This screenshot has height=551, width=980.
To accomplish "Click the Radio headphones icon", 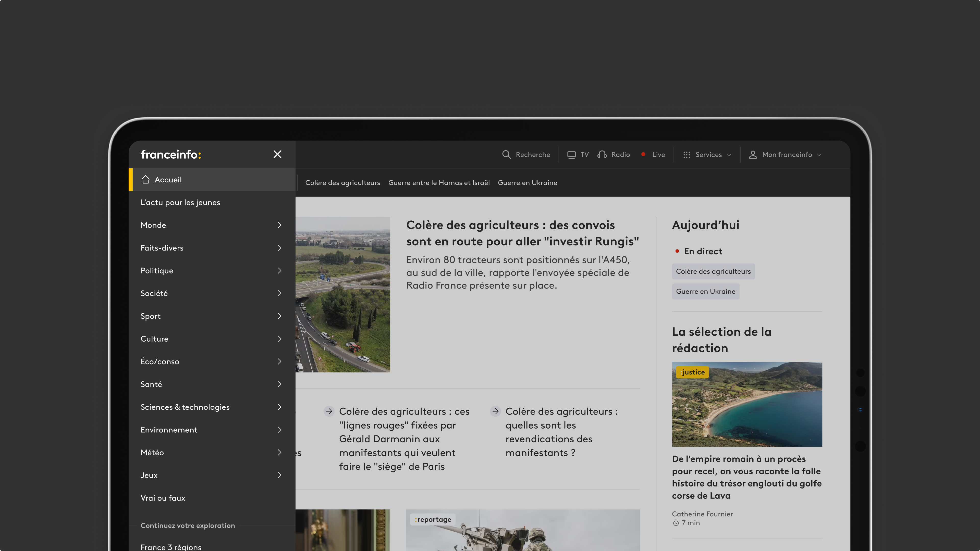I will click(x=602, y=154).
